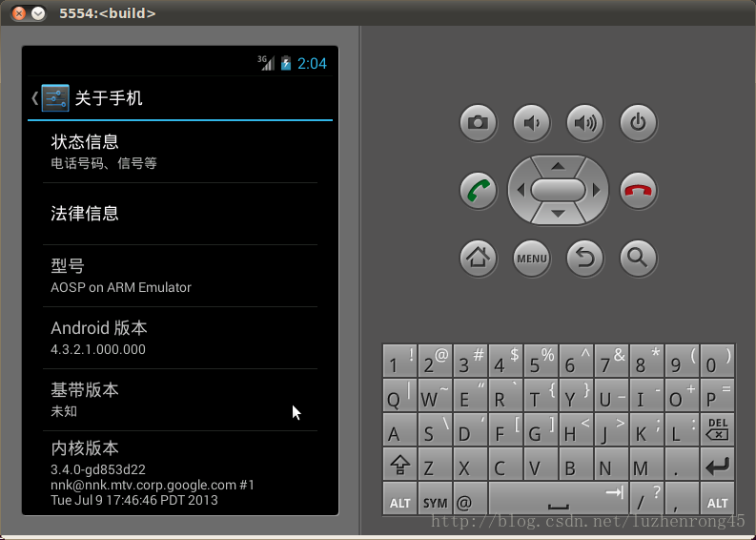Select the 型号 model entry
The image size is (756, 540).
pyautogui.click(x=180, y=276)
